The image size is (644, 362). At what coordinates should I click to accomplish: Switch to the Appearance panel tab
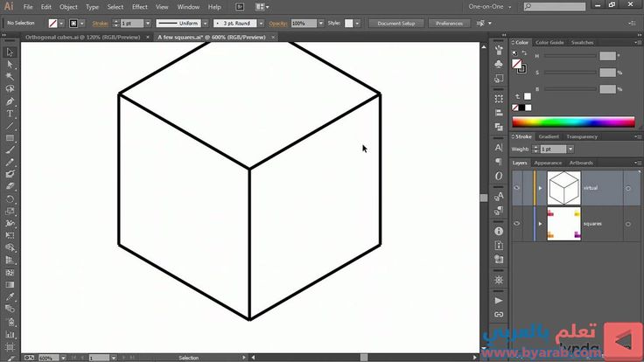[548, 163]
